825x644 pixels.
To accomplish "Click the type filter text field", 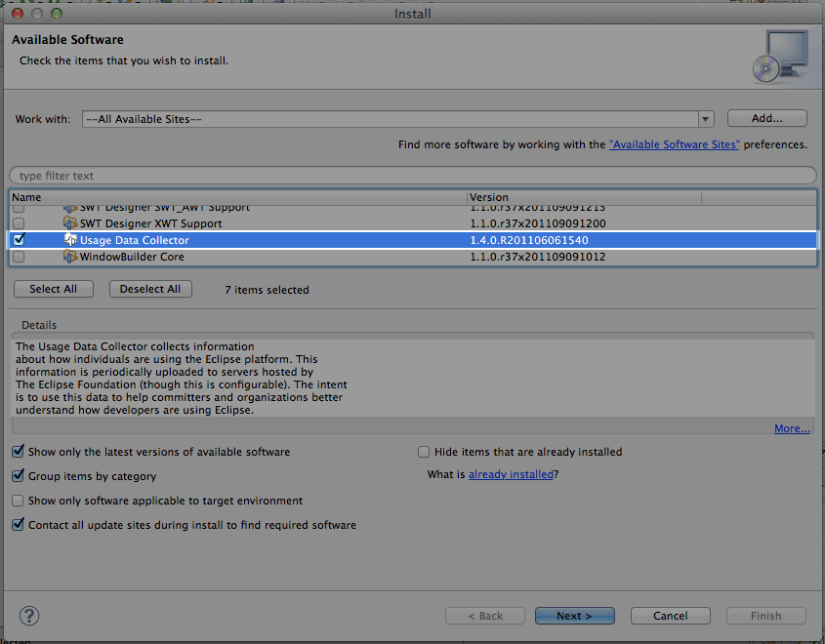I will point(412,176).
